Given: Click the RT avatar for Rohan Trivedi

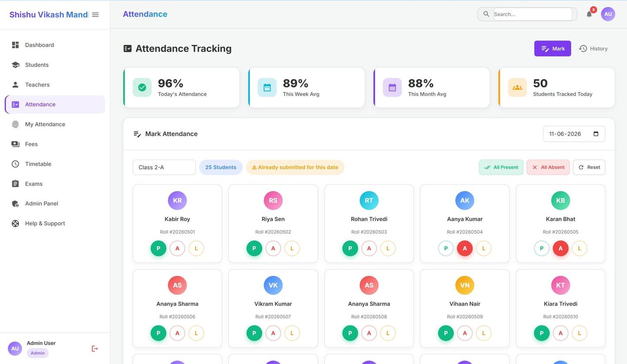Looking at the screenshot, I should (369, 200).
